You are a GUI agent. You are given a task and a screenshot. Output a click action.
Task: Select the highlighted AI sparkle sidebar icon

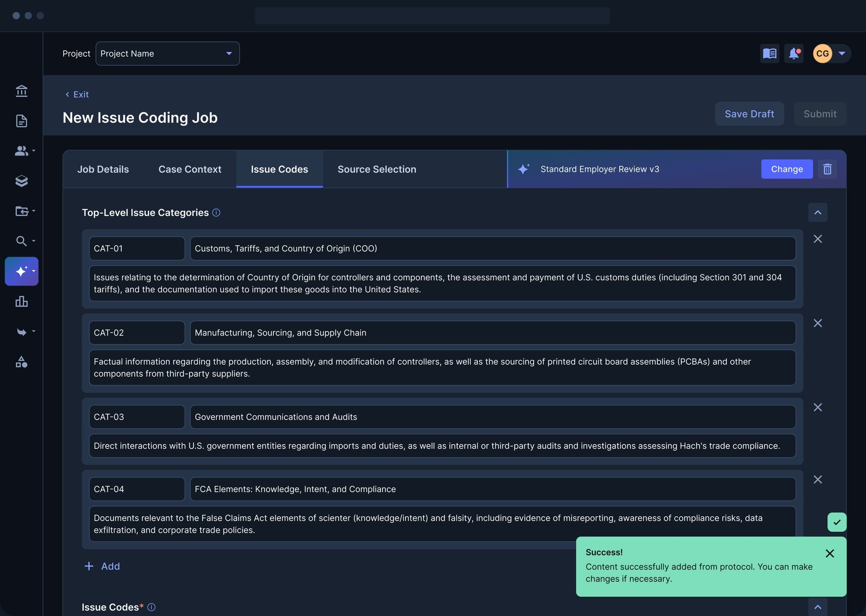pyautogui.click(x=22, y=271)
